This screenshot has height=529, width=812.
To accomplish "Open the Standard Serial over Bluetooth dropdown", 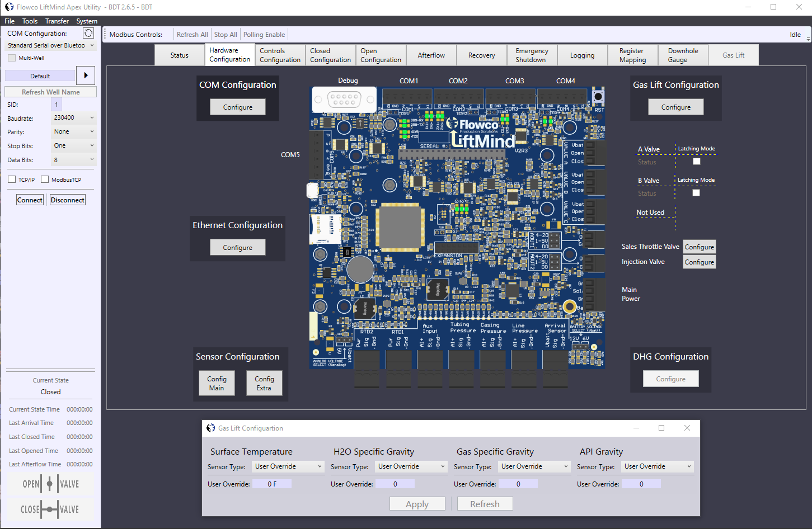I will (50, 45).
